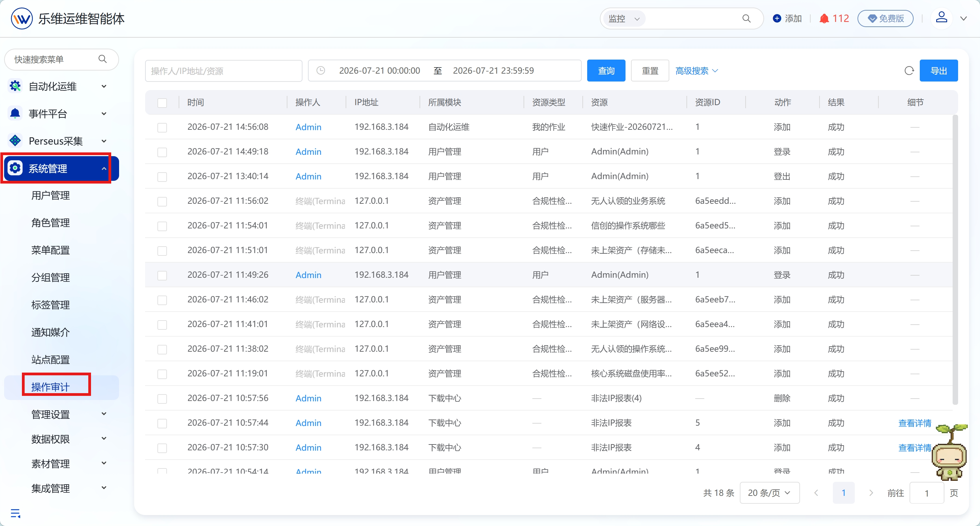The height and width of the screenshot is (526, 980).
Task: Open 查看详情 for the 10:57:30 row
Action: [x=915, y=448]
